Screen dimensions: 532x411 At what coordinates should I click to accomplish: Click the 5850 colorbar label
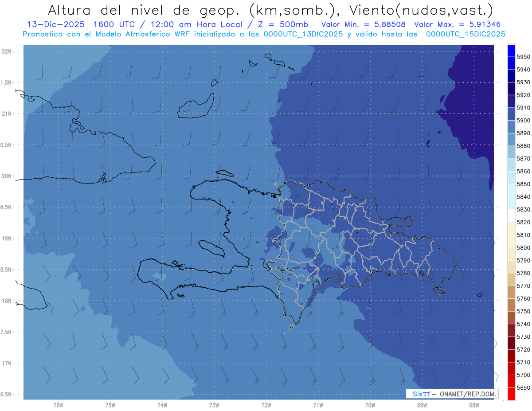click(x=523, y=184)
